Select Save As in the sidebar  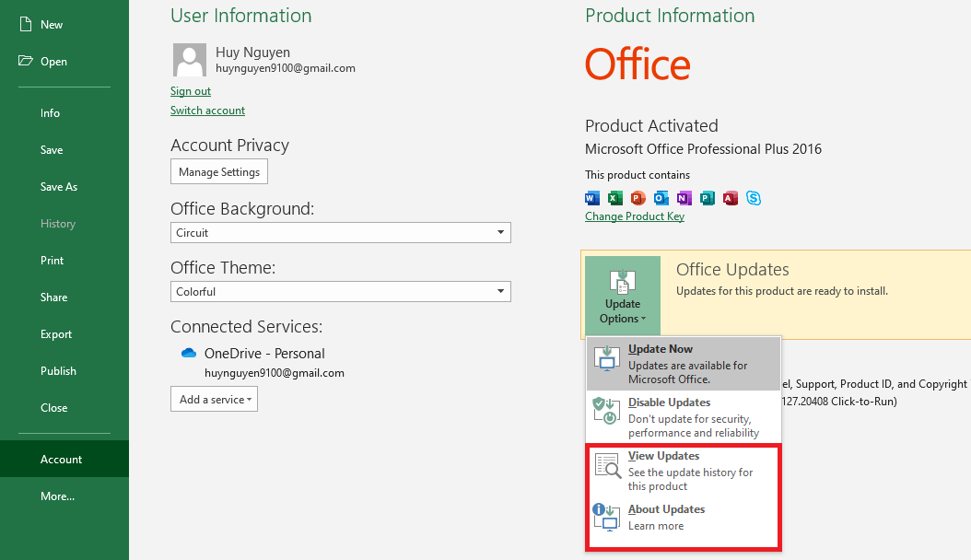(x=59, y=187)
